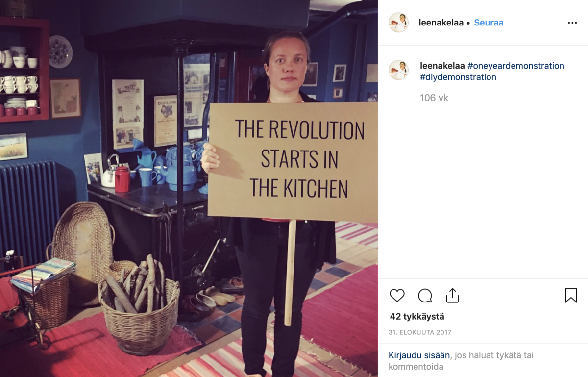
Task: Select the 106 vk timestamp
Action: [x=434, y=98]
